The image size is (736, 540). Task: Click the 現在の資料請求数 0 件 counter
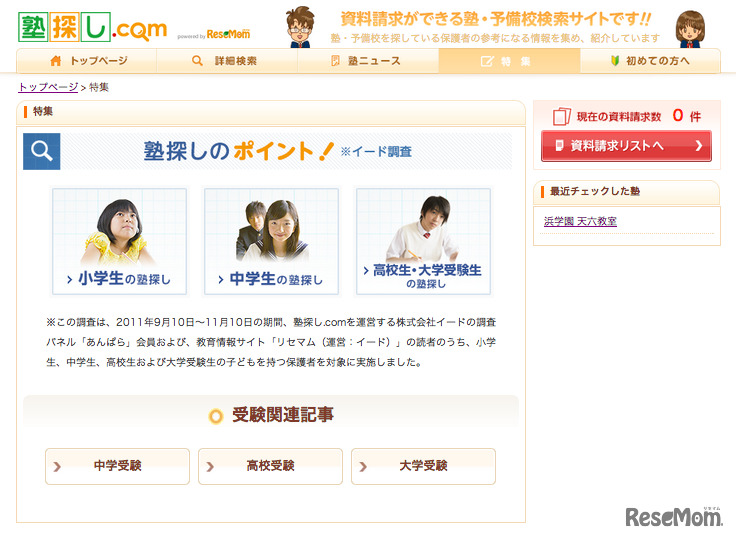point(638,116)
